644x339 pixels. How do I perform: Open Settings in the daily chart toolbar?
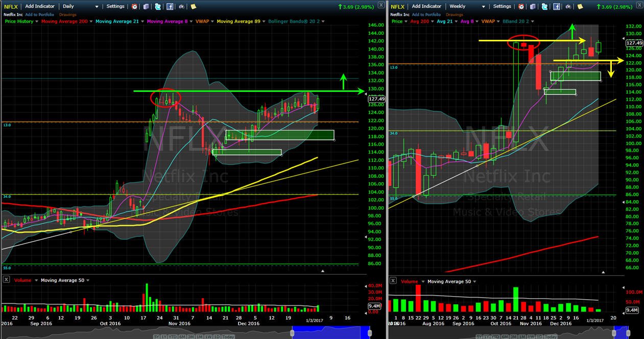[x=116, y=7]
